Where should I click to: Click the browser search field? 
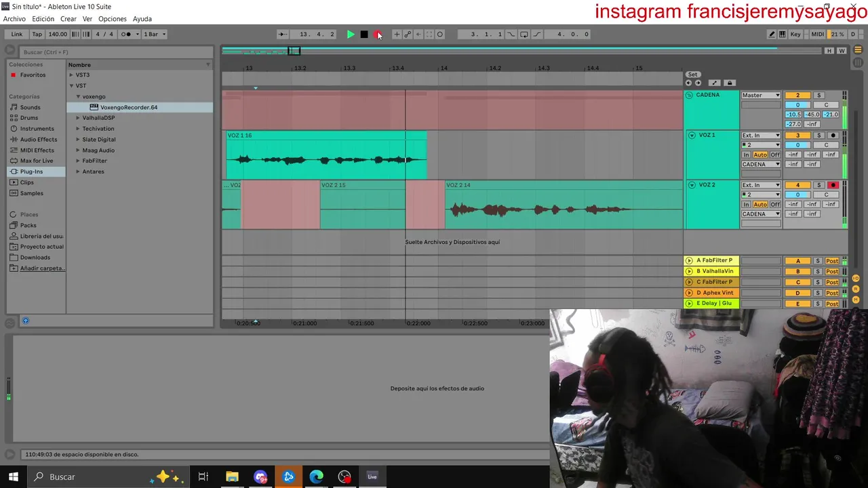pos(115,52)
